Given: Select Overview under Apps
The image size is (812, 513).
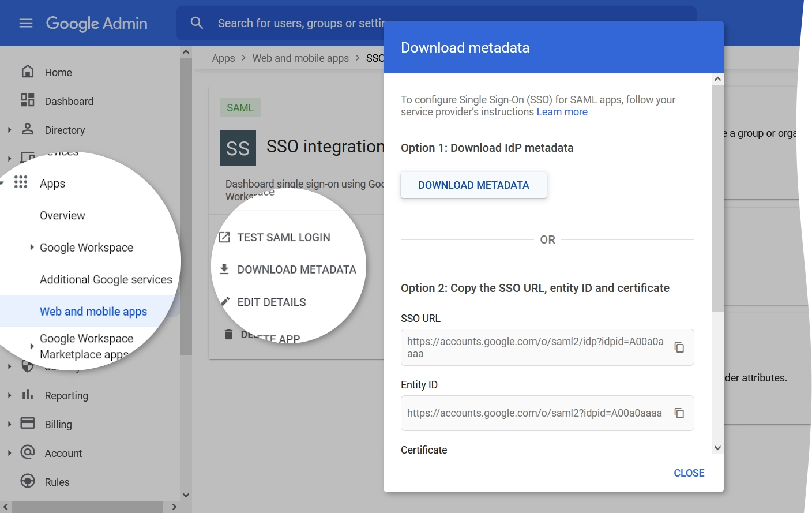Looking at the screenshot, I should (62, 215).
